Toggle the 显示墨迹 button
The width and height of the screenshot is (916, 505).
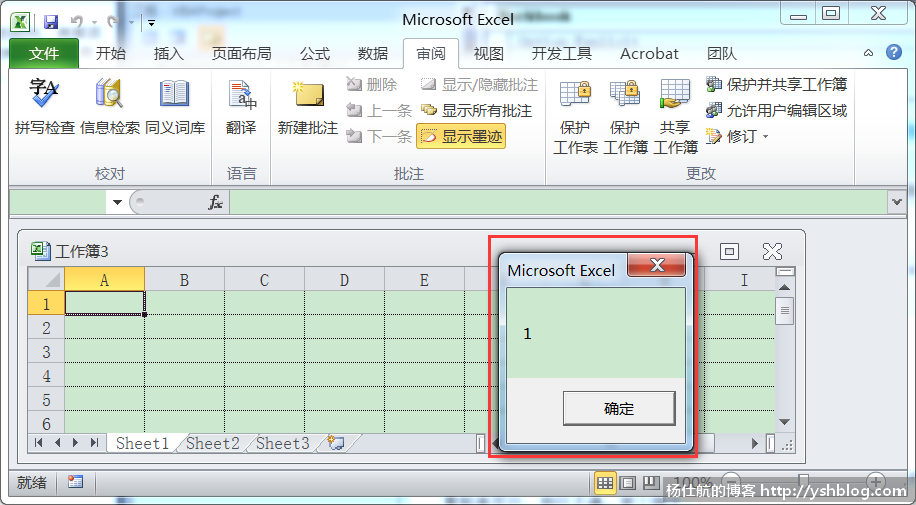point(461,136)
